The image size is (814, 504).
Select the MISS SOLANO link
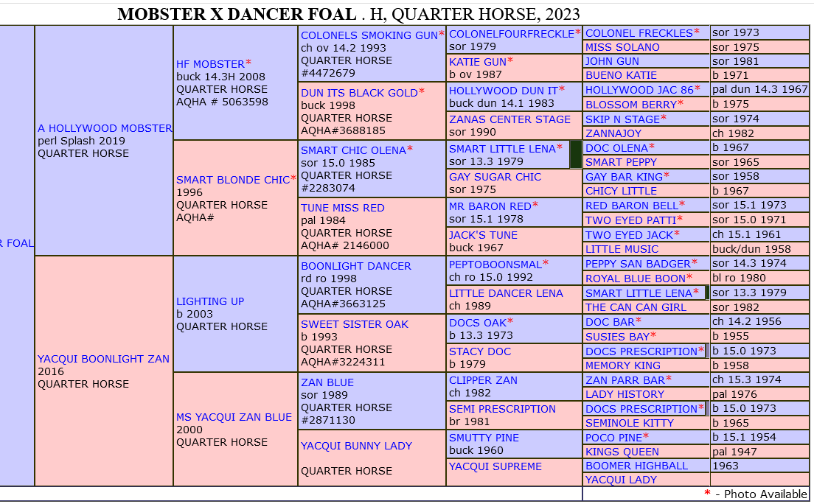point(622,47)
